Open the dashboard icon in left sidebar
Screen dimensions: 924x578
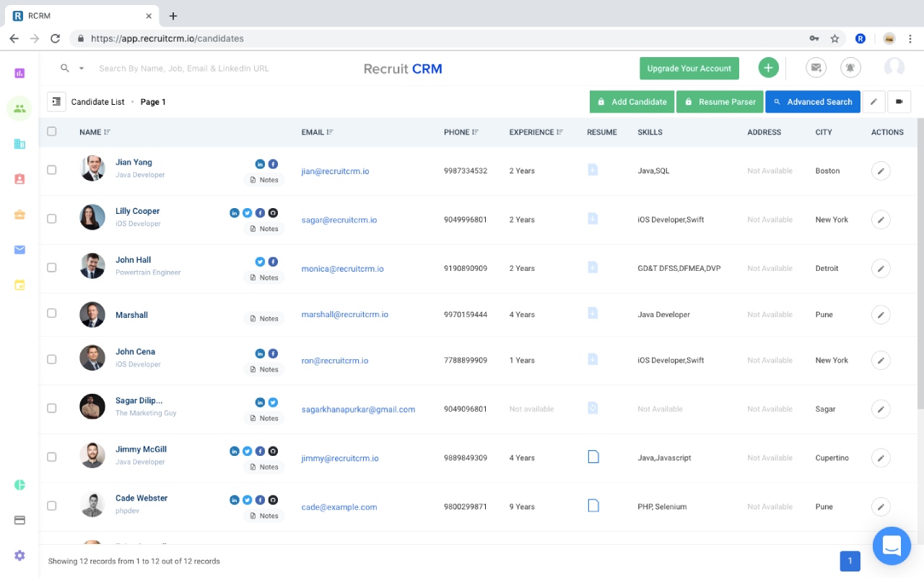pos(19,73)
